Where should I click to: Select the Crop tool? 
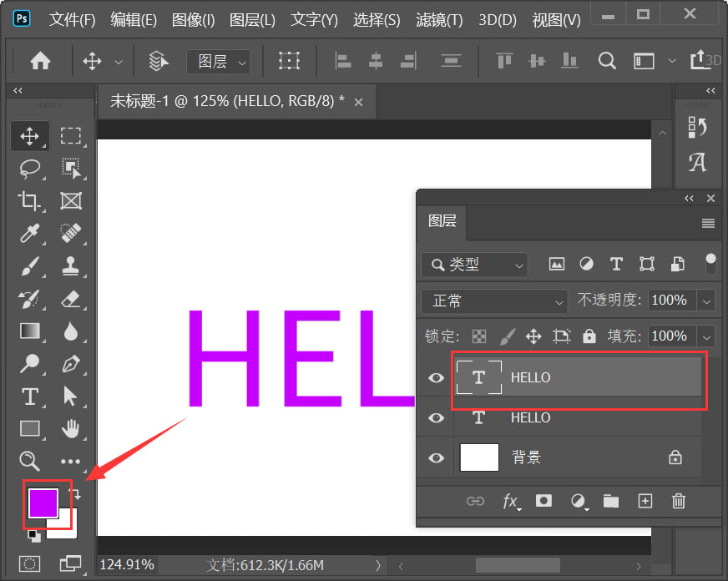click(30, 201)
